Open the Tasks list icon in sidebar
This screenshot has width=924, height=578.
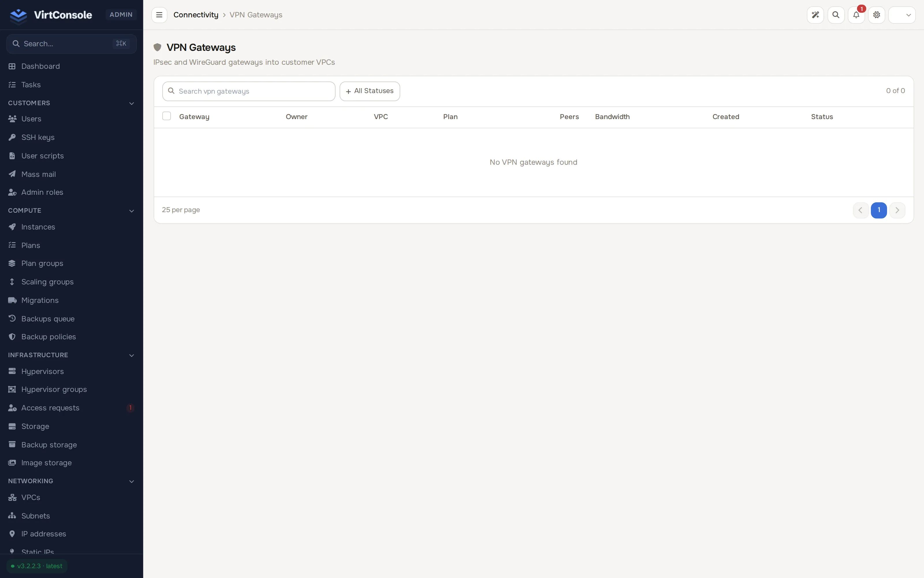coord(12,84)
